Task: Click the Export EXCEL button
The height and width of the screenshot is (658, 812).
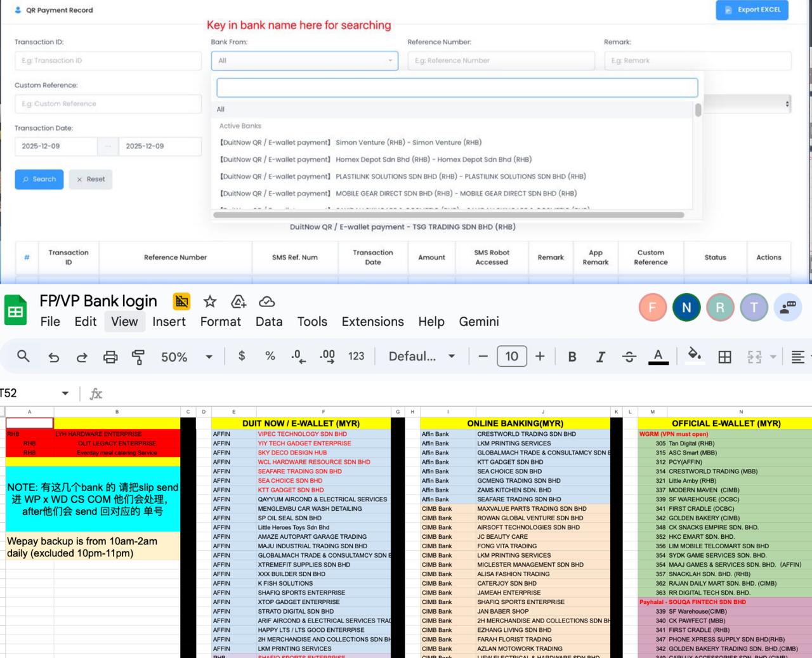Action: [x=752, y=10]
